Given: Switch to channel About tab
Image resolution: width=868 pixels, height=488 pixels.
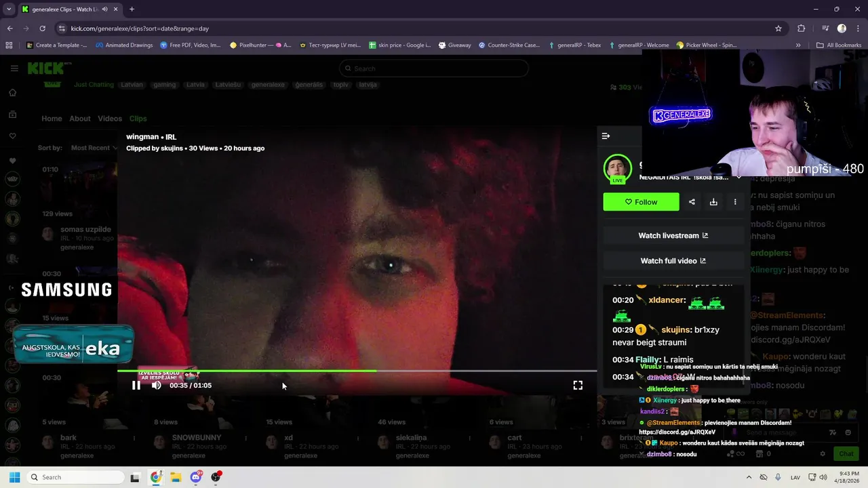Looking at the screenshot, I should pyautogui.click(x=79, y=119).
